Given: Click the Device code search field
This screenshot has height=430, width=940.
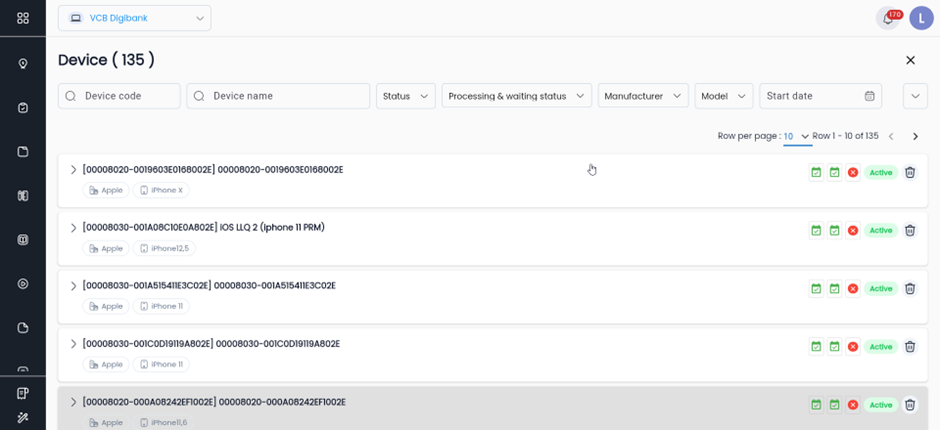Looking at the screenshot, I should (128, 96).
